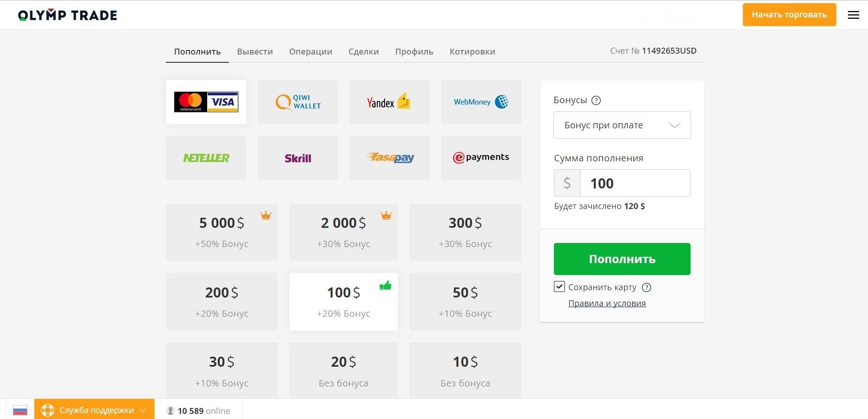Choose ePayments payment method

click(481, 158)
